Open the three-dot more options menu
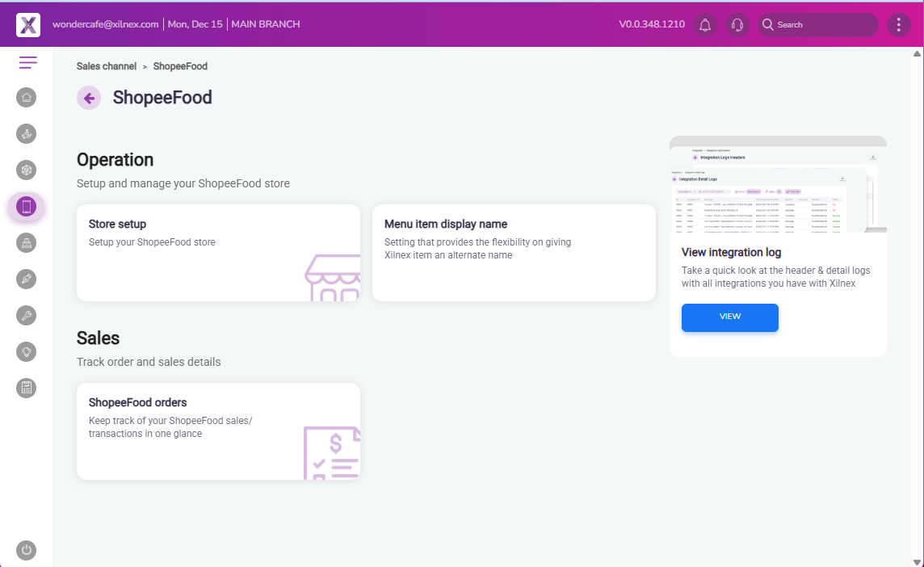This screenshot has width=924, height=567. [x=899, y=25]
